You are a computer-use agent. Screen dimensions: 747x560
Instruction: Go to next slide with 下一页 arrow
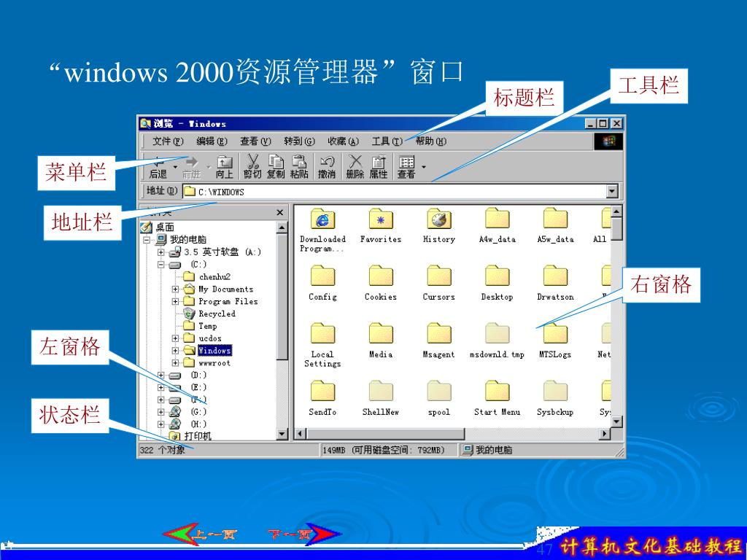[x=304, y=534]
